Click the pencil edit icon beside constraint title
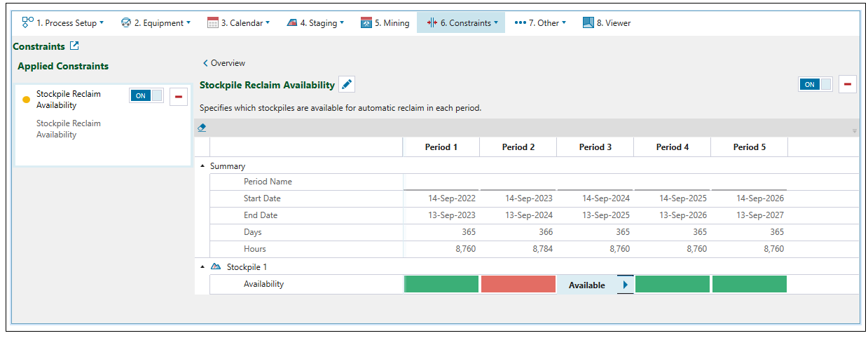 pos(347,85)
